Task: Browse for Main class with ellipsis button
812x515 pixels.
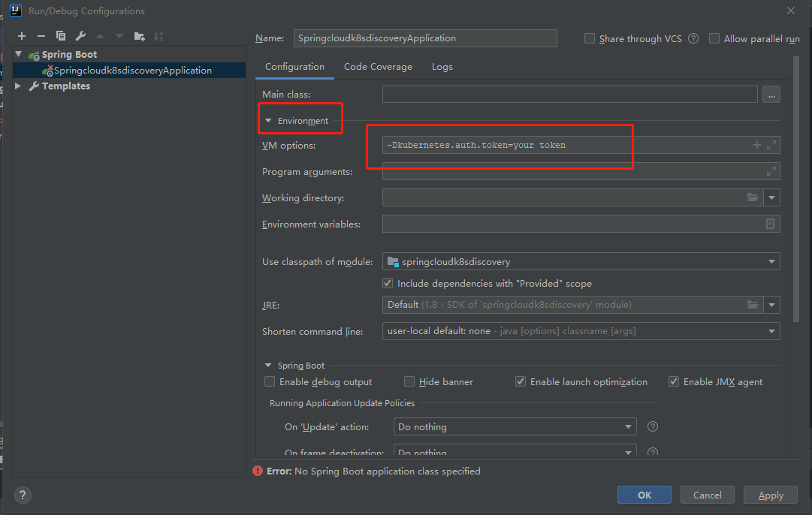Action: click(771, 95)
